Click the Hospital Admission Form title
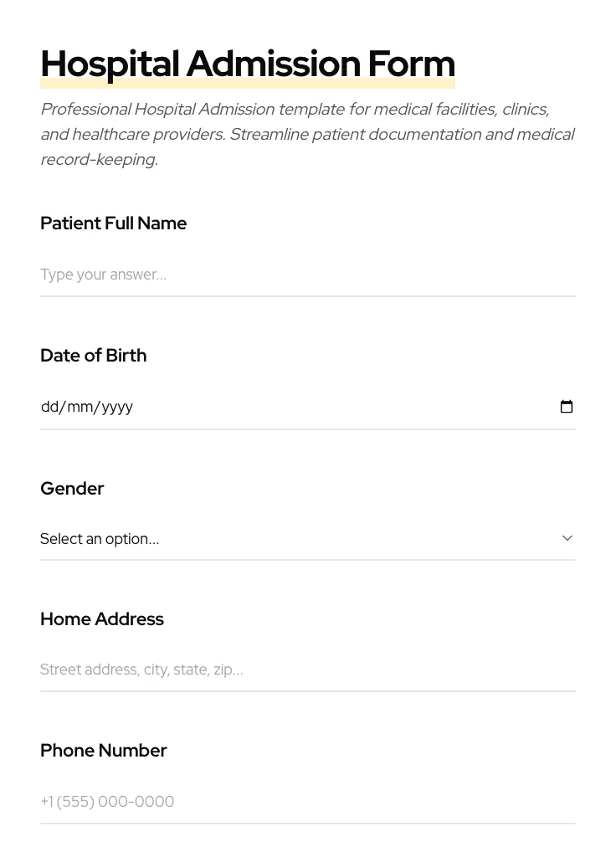 coord(248,64)
